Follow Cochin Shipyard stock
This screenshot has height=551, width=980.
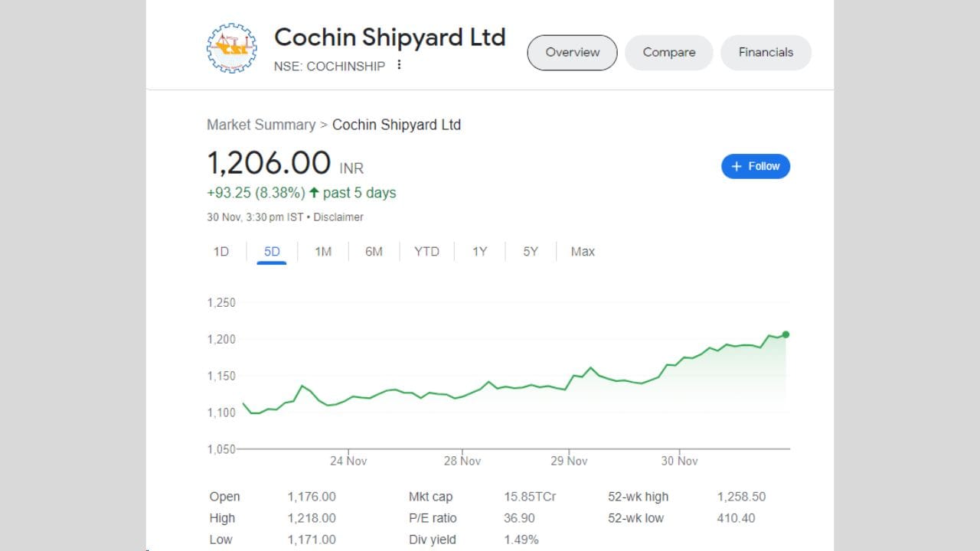pos(755,166)
